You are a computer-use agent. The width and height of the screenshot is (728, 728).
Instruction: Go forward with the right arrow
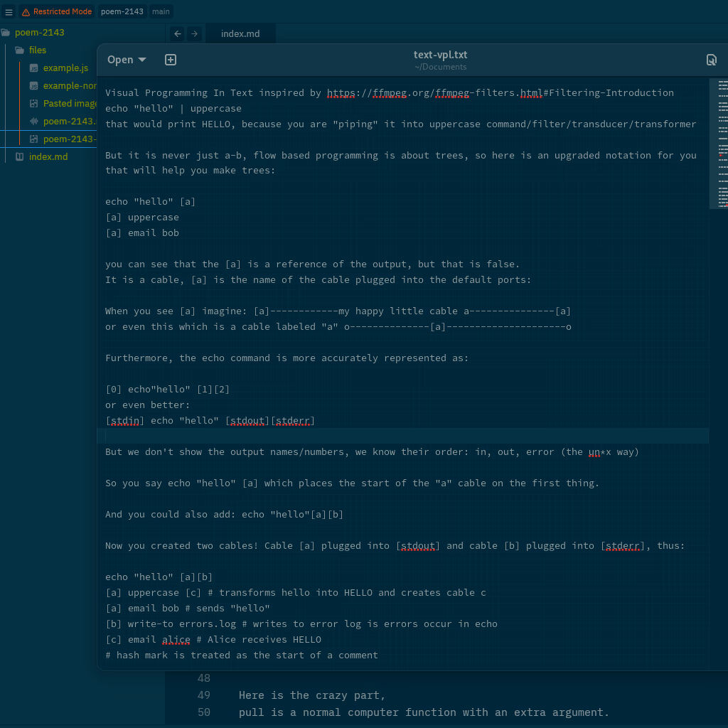pyautogui.click(x=194, y=33)
